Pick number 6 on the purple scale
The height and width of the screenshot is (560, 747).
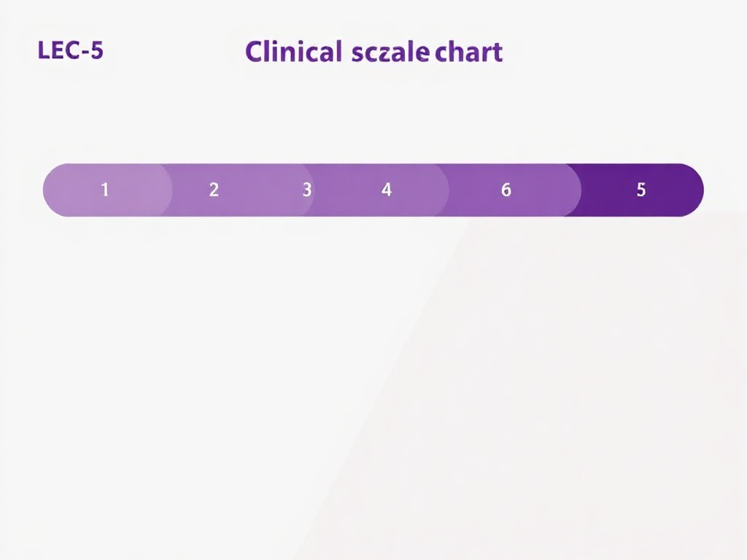[506, 190]
